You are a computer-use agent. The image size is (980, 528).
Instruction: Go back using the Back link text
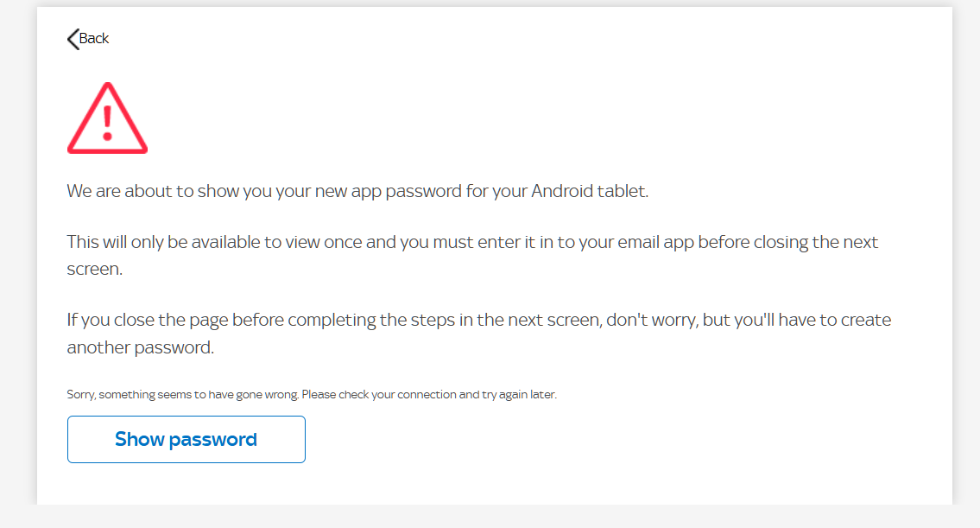click(x=94, y=38)
